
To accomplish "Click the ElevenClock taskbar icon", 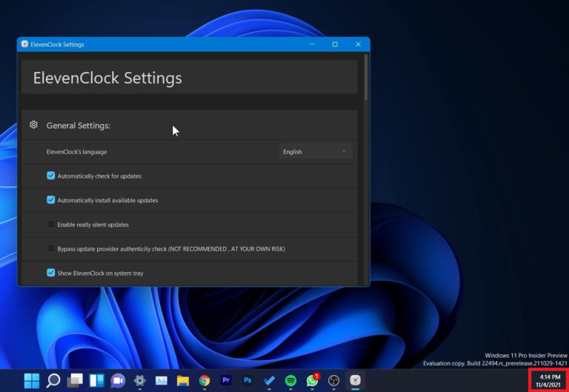I will coord(356,380).
